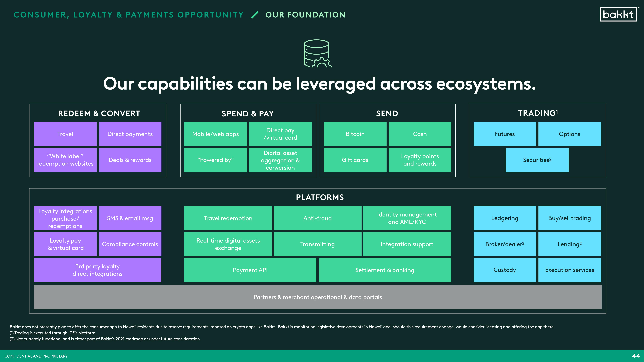Click the Hawaii residents disclaimer text
644x362 pixels.
(x=282, y=327)
